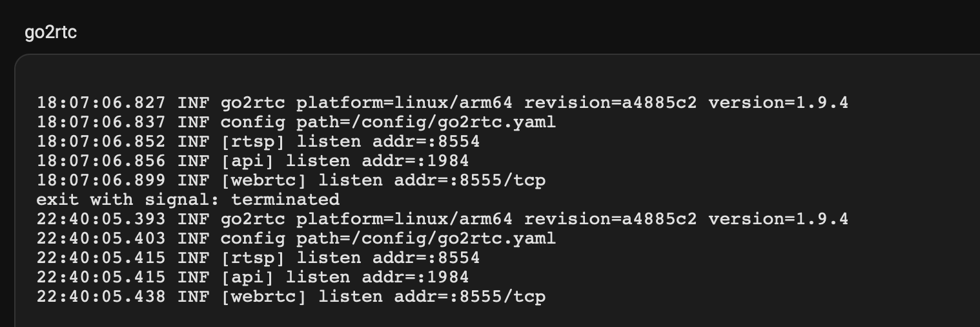
Task: Click the second addr=:1984 text
Action: pyautogui.click(x=415, y=277)
